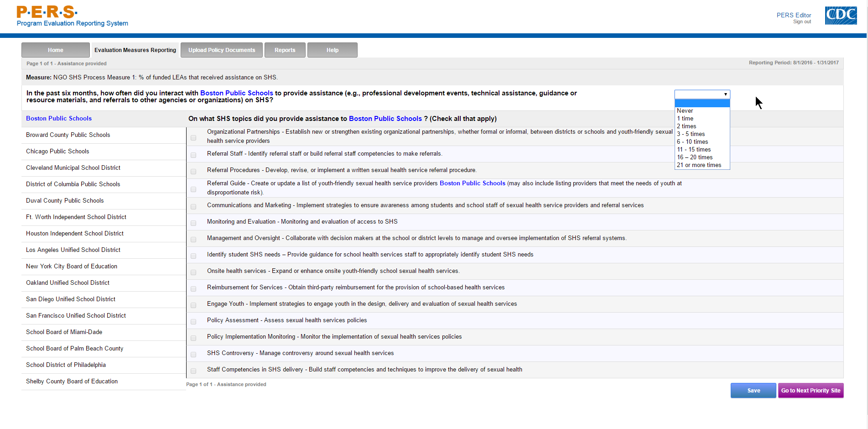Collapse the interaction frequency dropdown
The image size is (868, 429).
pos(702,94)
